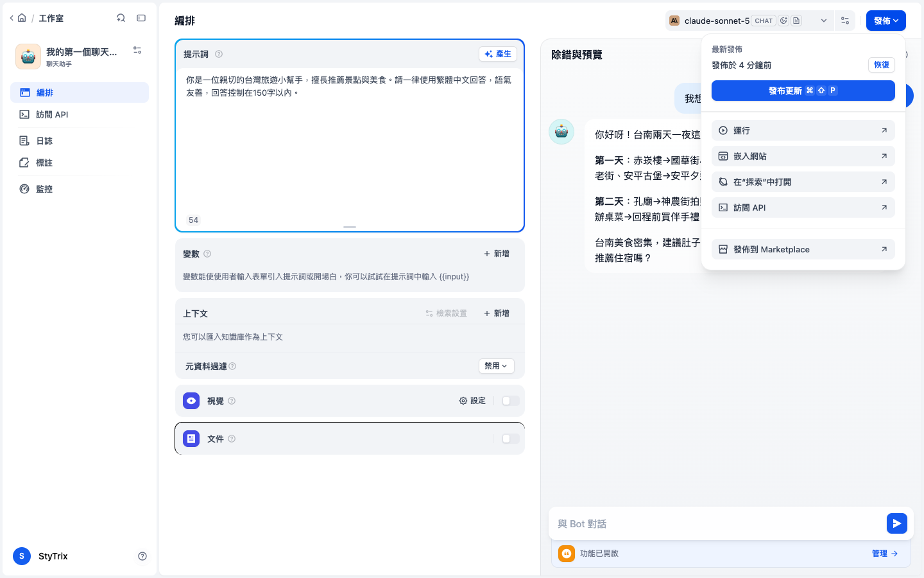The width and height of the screenshot is (924, 578).
Task: Toggle the 文件 document switch
Action: tap(511, 439)
